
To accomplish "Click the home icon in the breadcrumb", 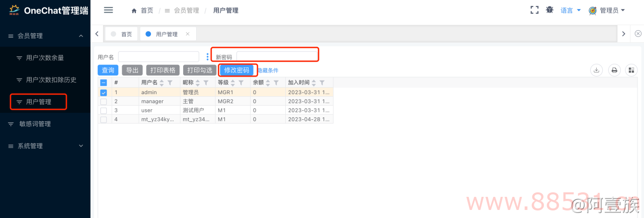I will [134, 11].
